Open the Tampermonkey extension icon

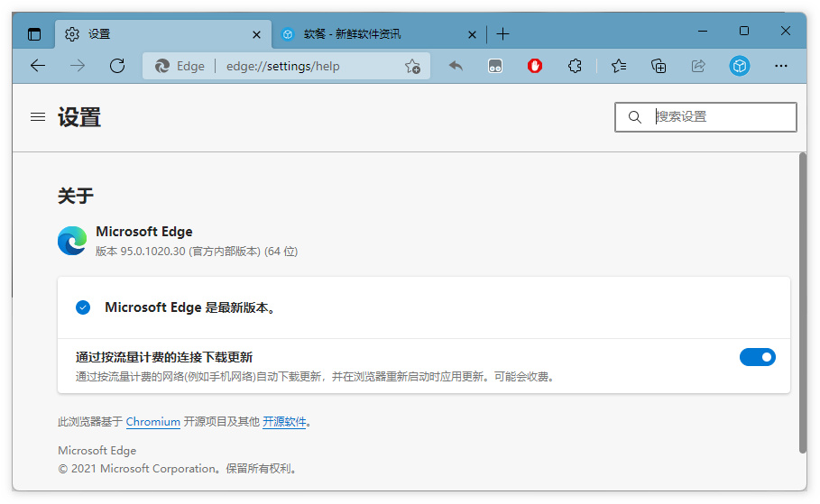pos(494,66)
